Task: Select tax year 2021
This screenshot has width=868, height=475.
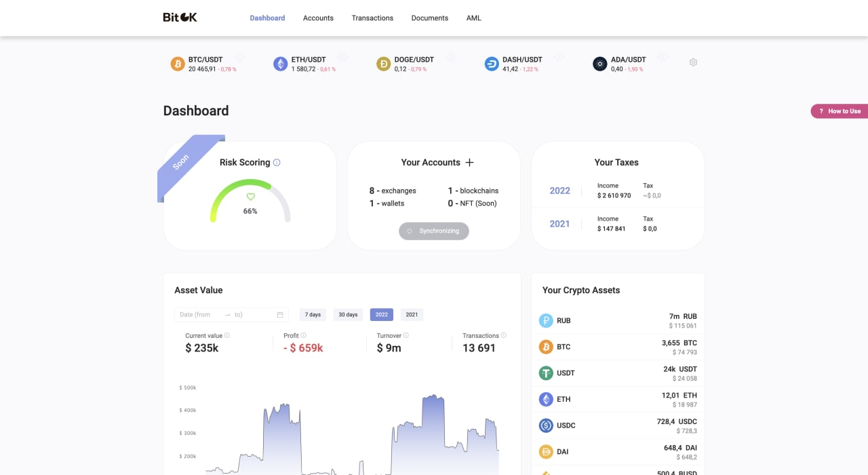Action: 559,224
